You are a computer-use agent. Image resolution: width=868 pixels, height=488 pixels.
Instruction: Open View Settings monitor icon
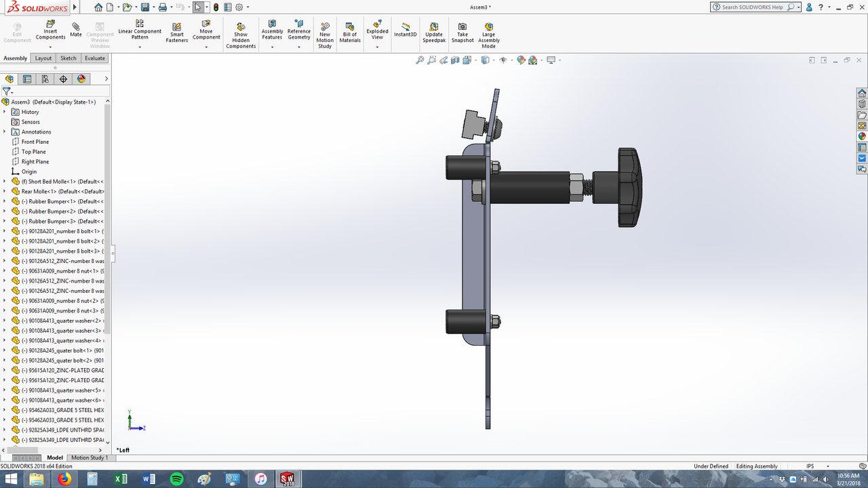point(551,60)
